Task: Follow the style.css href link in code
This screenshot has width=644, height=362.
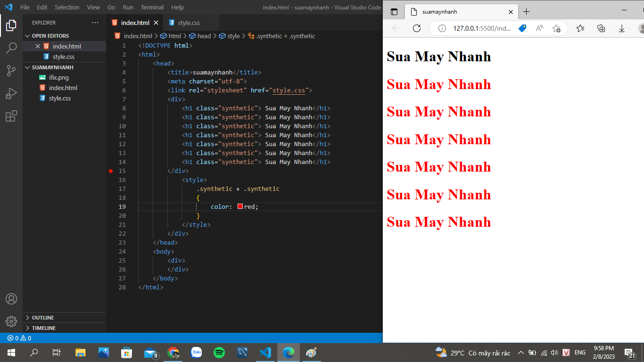Action: tap(289, 90)
